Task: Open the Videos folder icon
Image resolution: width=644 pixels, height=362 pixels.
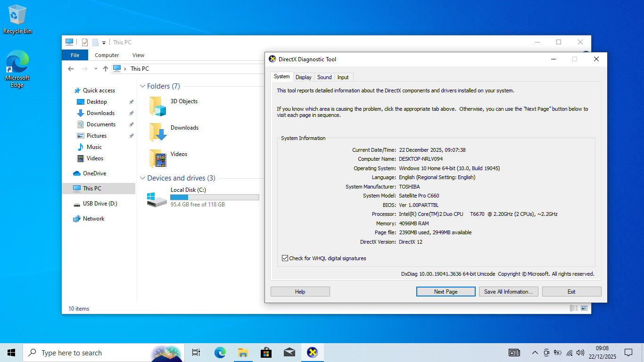Action: (158, 159)
